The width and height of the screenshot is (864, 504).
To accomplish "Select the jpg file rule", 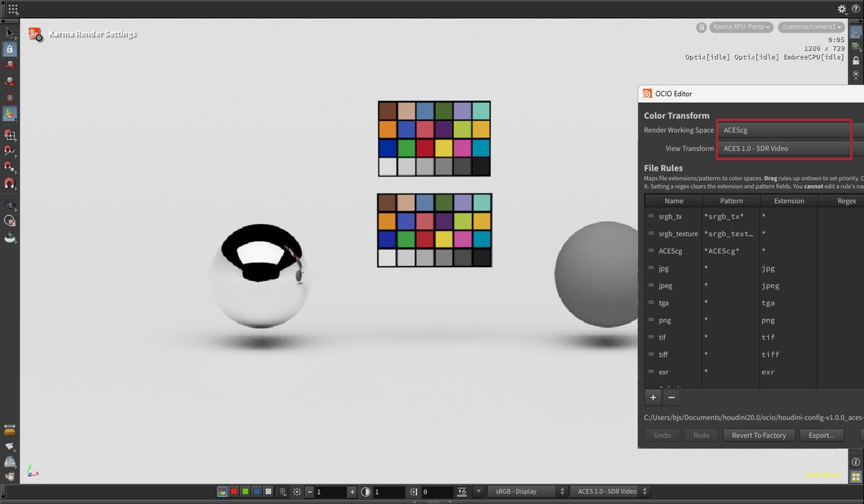I will click(663, 269).
